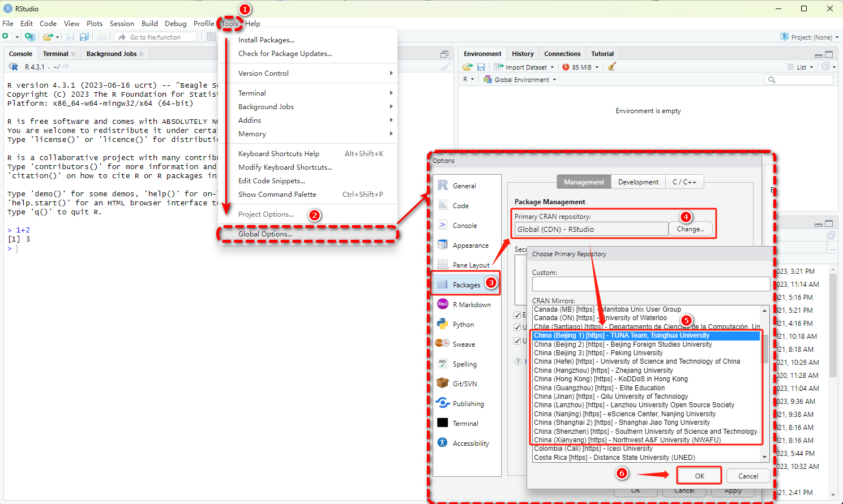Select China (Beijing 1) TUNA Team mirror
The image size is (843, 504).
646,335
